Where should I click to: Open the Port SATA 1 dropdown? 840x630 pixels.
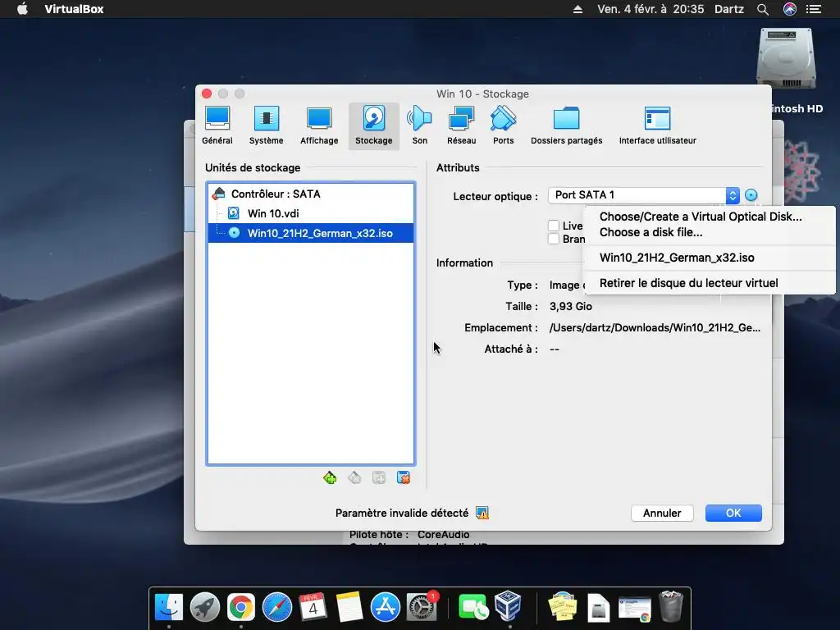(644, 195)
